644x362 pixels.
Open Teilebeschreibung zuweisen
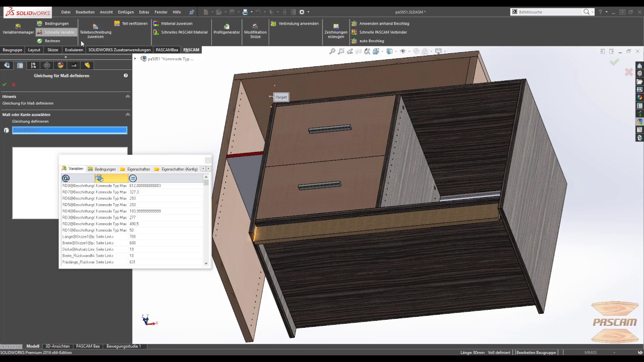pos(96,31)
